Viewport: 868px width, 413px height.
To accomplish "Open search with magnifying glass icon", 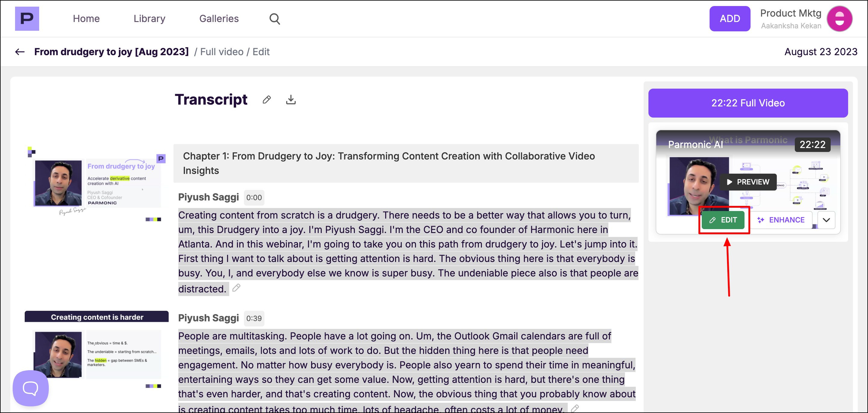I will click(275, 19).
